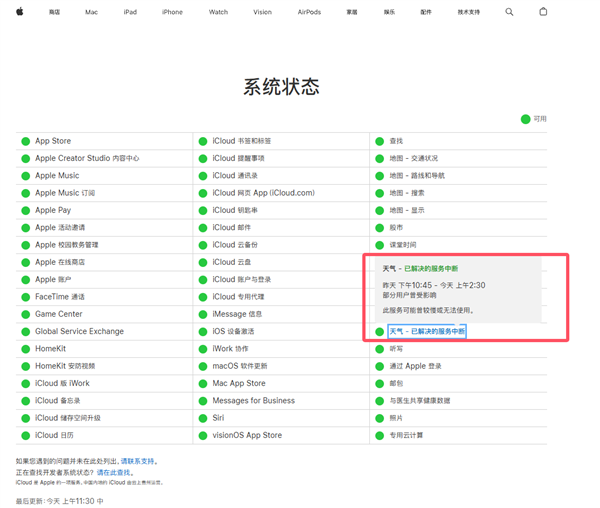Click green status dot beside 查找
The image size is (600, 508).
[x=380, y=141]
